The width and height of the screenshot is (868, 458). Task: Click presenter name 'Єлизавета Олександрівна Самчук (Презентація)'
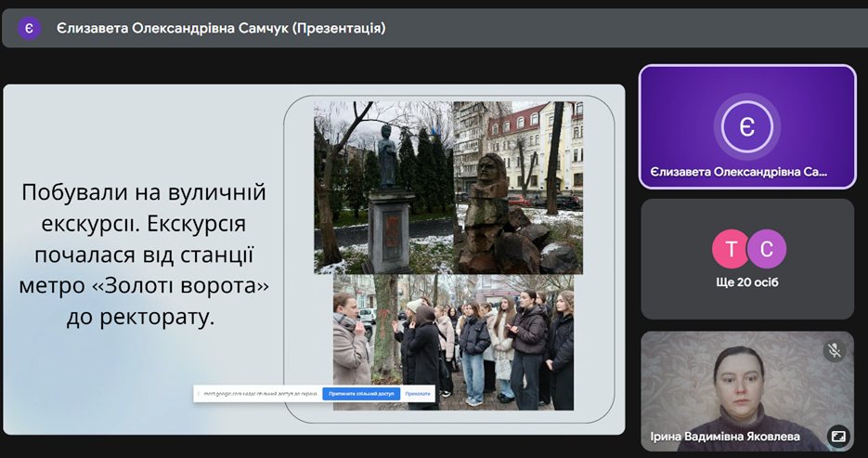tap(221, 28)
